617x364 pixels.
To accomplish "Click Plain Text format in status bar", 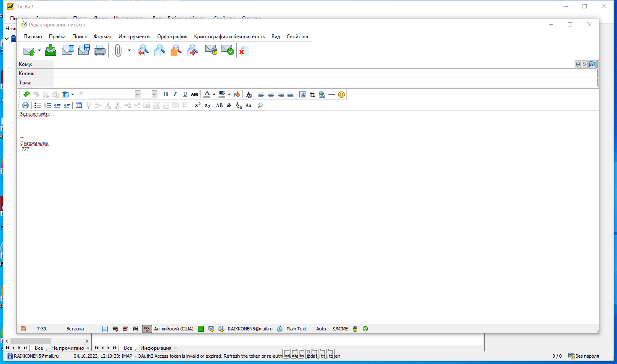I will (297, 329).
